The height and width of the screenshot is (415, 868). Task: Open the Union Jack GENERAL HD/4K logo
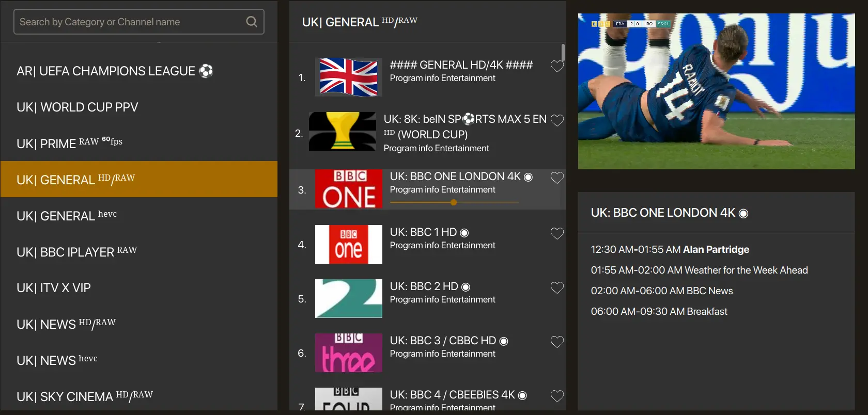pyautogui.click(x=349, y=77)
